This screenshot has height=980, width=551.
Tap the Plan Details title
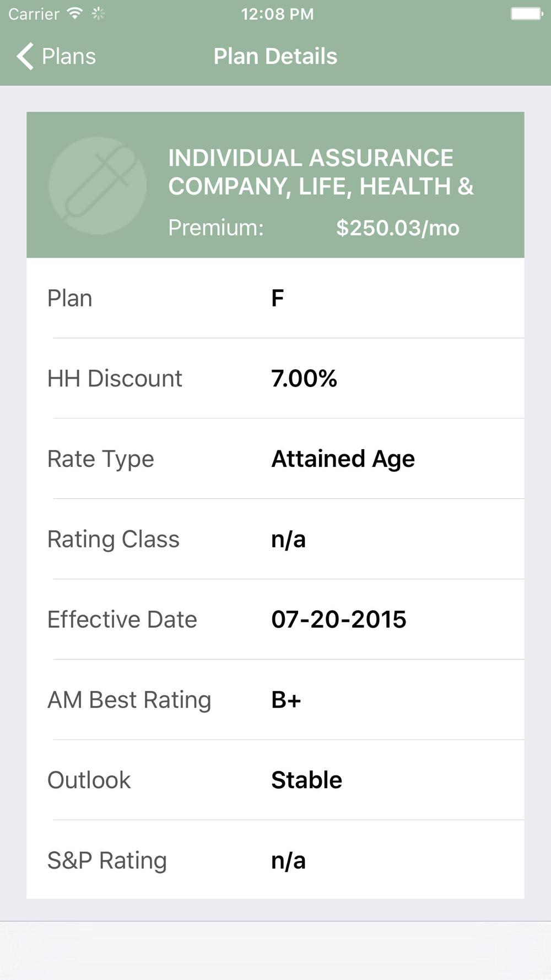[275, 56]
